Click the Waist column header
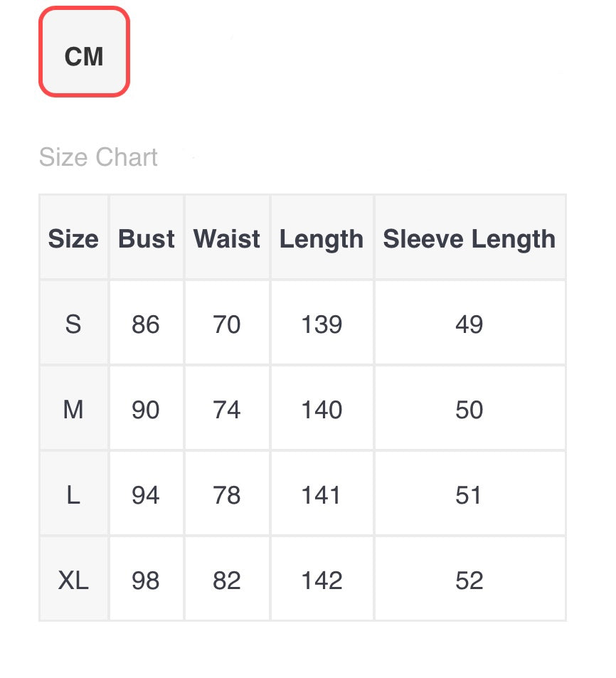The width and height of the screenshot is (616, 678). coord(227,239)
